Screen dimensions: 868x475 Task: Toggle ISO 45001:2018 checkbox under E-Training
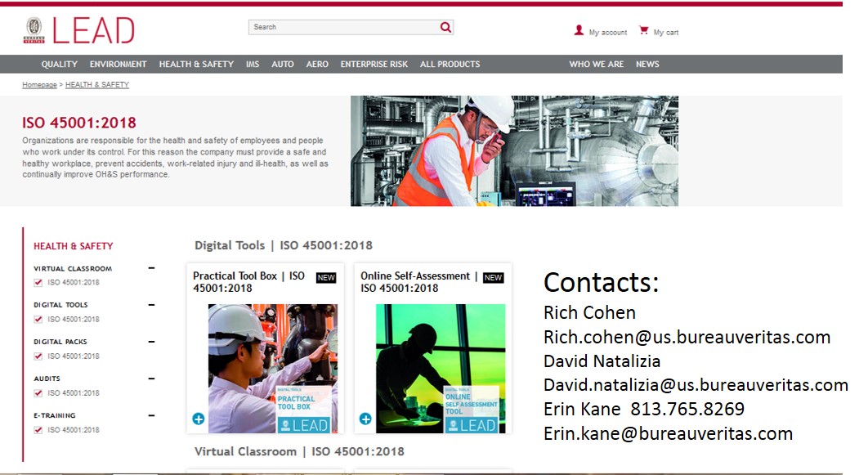point(38,430)
